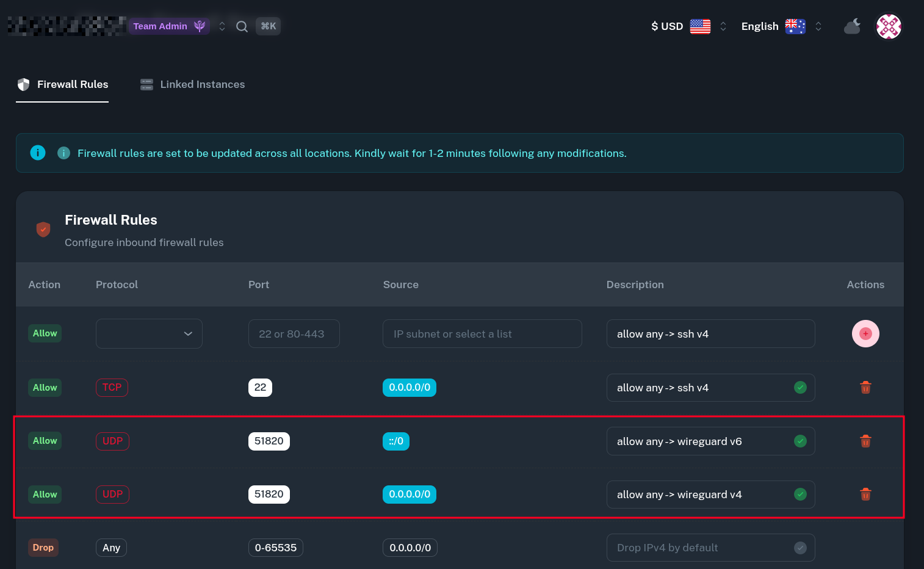Open the Protocol dropdown for new rule

point(149,333)
